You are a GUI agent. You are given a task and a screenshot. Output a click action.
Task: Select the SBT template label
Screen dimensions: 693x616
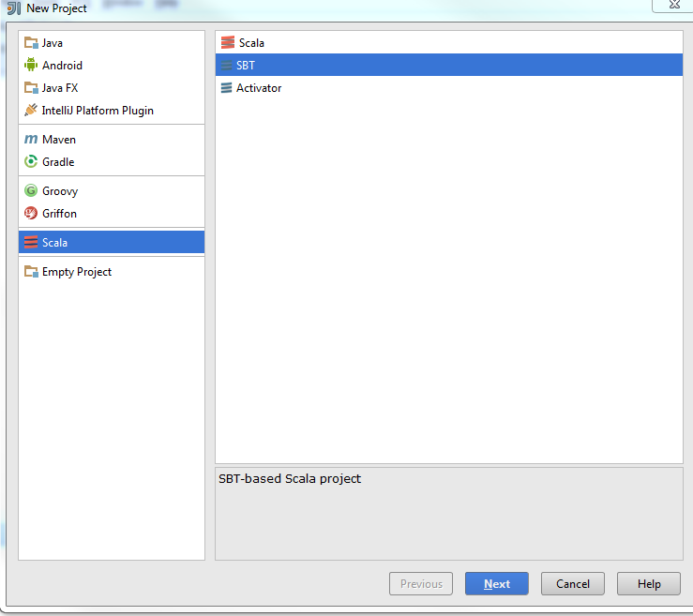(x=246, y=66)
